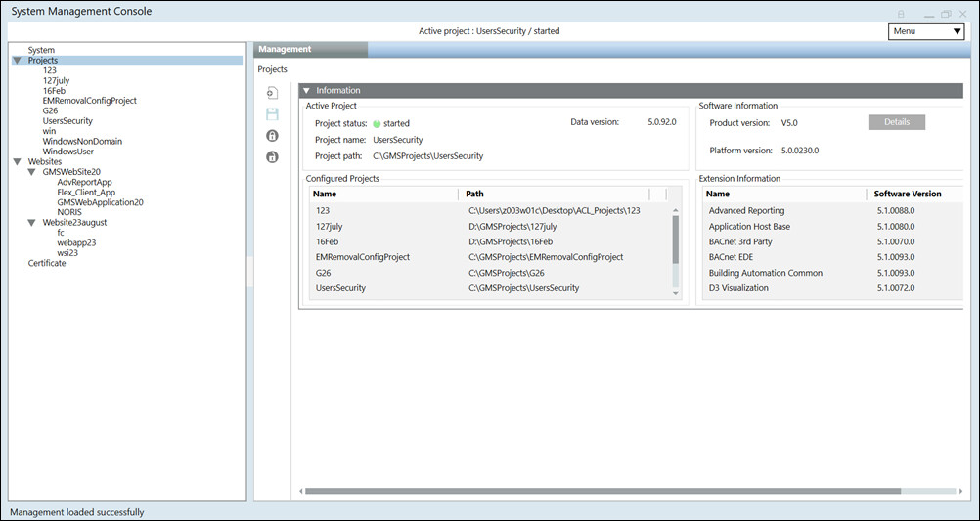
Task: Click the horizontal scrollbar at the bottom
Action: 601,491
